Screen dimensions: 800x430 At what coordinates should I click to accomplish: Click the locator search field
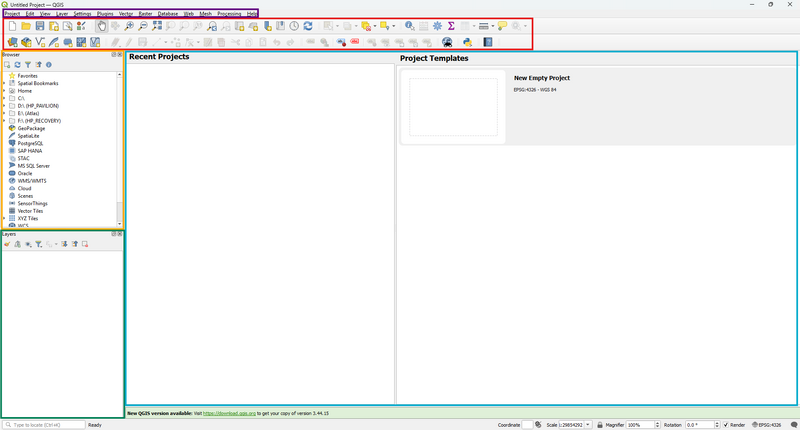(x=44, y=425)
